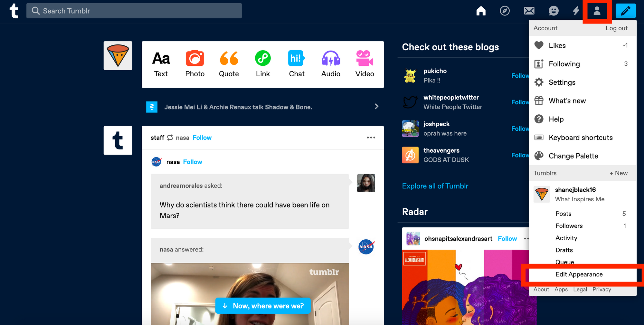The height and width of the screenshot is (325, 644).
Task: Open Messaging smiley face icon
Action: 554,11
